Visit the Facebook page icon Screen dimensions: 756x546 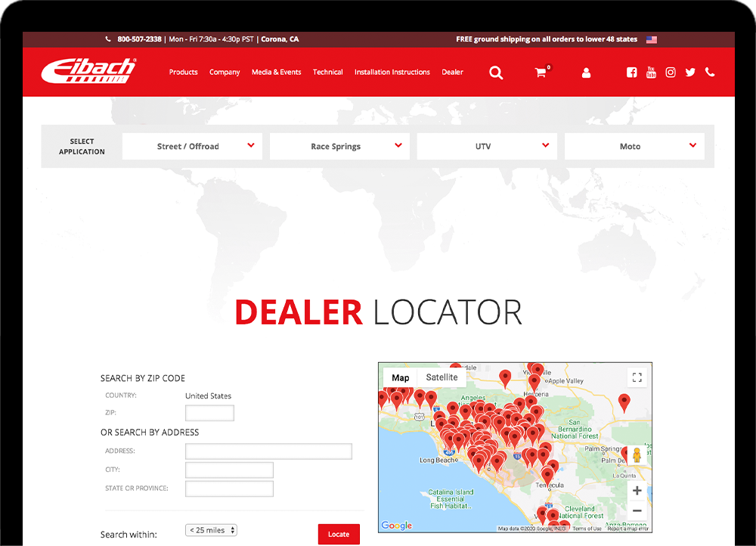coord(631,73)
